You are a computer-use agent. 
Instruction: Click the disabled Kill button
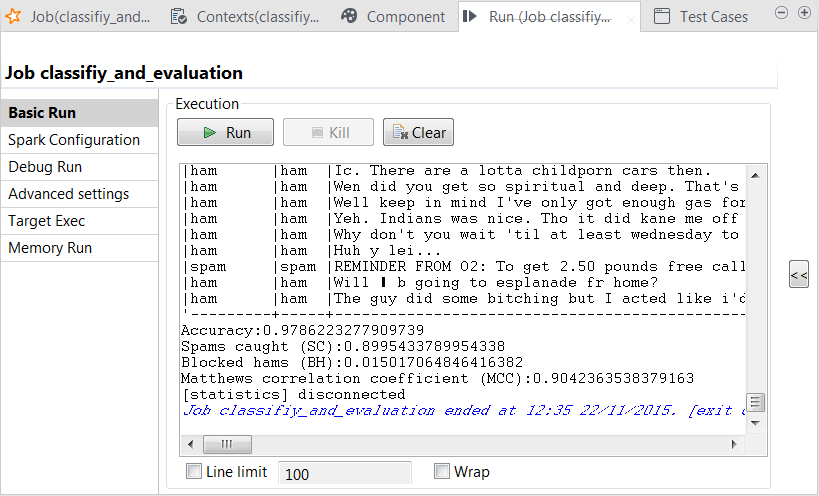pyautogui.click(x=329, y=132)
